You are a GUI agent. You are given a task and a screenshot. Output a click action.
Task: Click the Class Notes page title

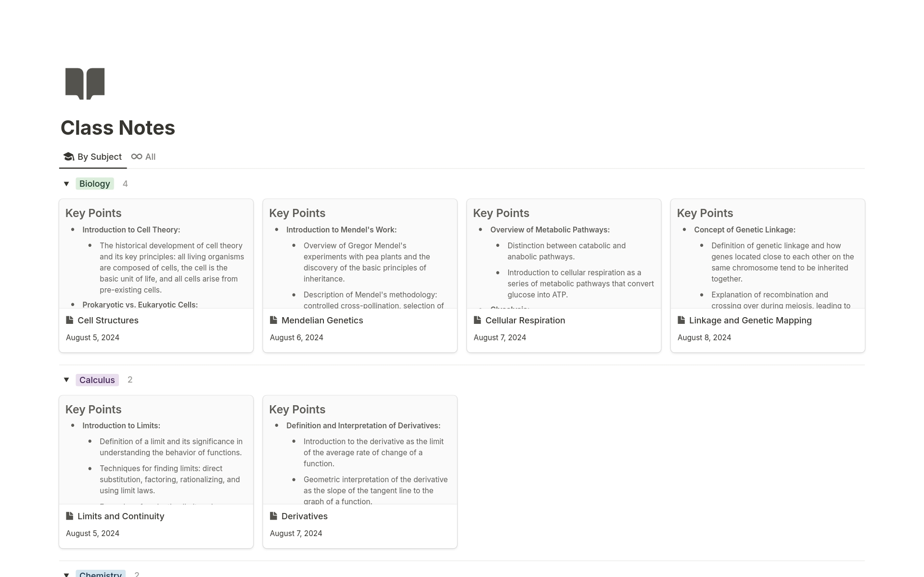[x=118, y=128]
